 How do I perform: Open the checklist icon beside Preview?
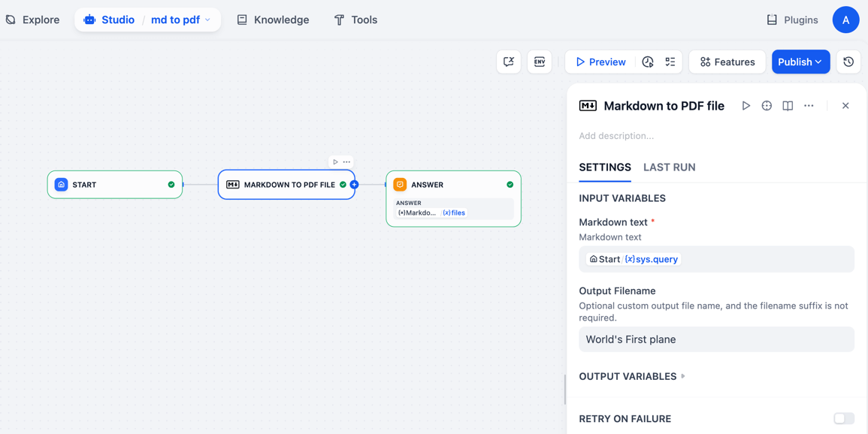point(670,62)
